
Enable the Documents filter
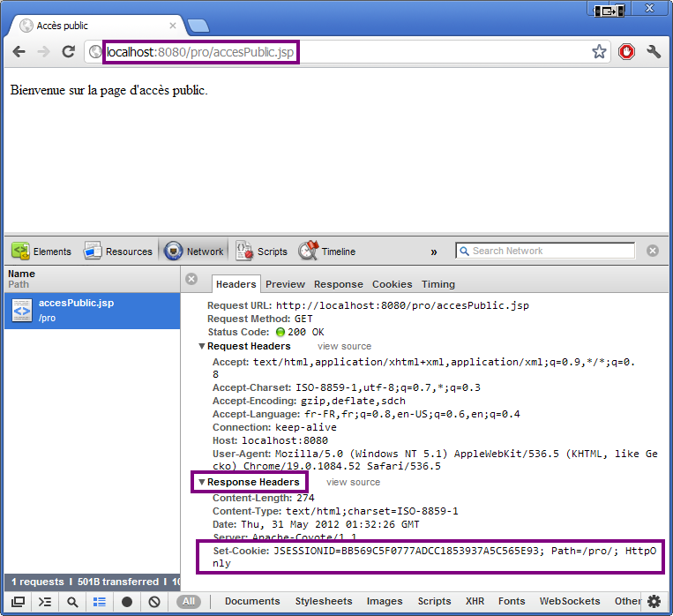(x=252, y=601)
